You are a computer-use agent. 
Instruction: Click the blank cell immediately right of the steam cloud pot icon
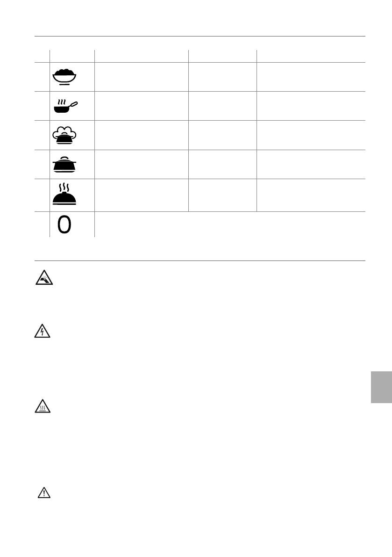pos(141,135)
